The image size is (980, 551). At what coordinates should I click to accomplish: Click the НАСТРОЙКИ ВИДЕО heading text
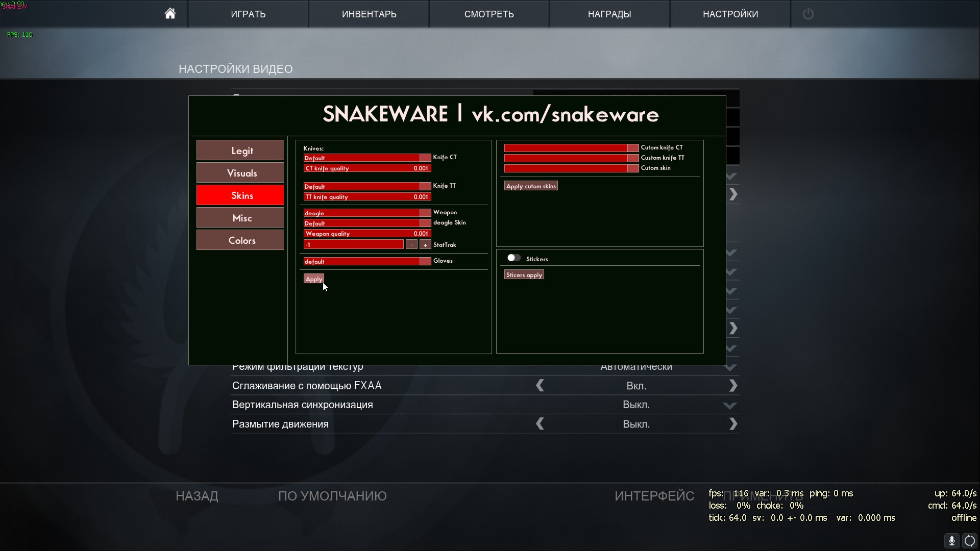(236, 69)
